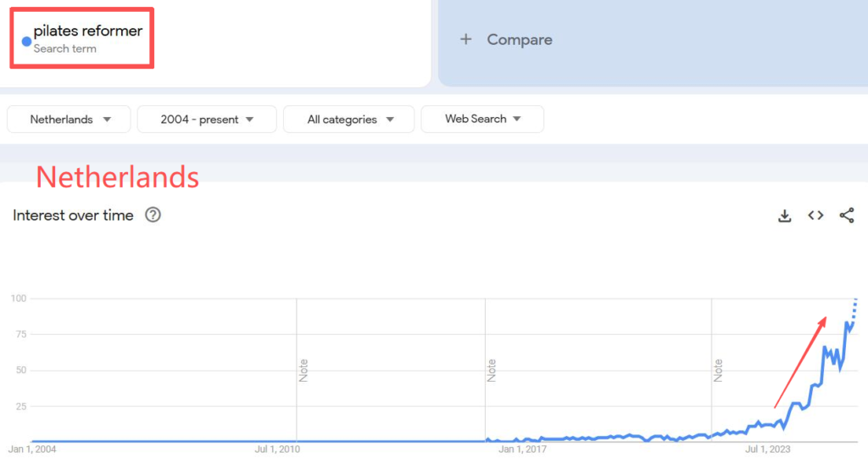Select the Note marker near Jul 1, 2023

[x=718, y=370]
